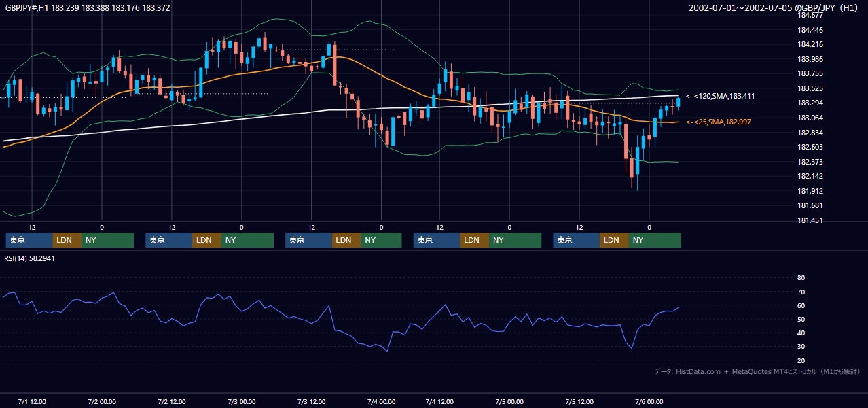Click price axis value 183.294

point(810,103)
